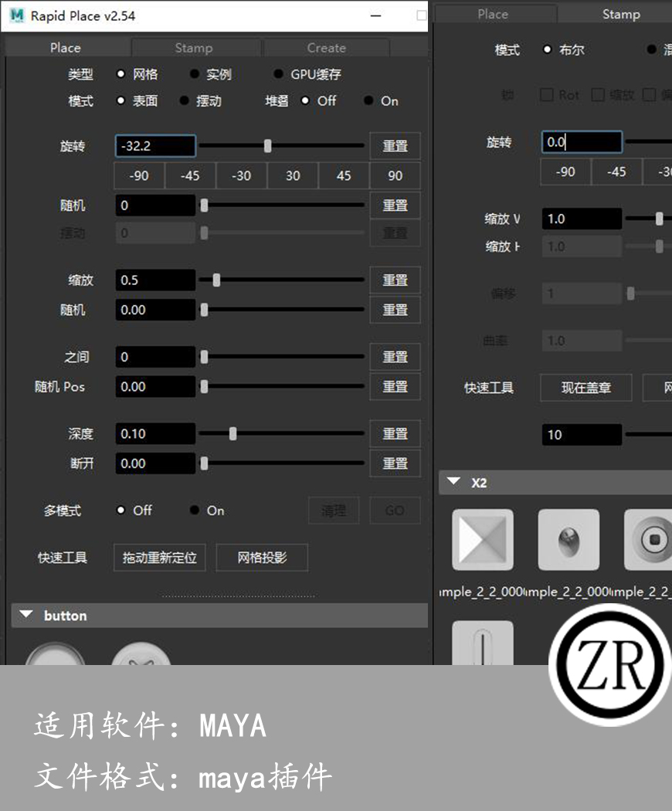Turn 堆叠 setting On
The width and height of the screenshot is (672, 811).
369,101
